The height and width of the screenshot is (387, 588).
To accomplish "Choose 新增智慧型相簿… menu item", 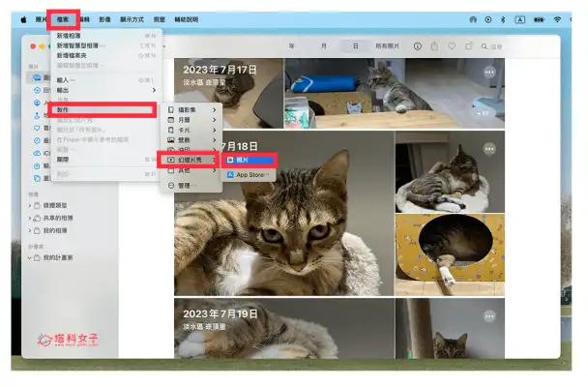I will click(x=104, y=45).
